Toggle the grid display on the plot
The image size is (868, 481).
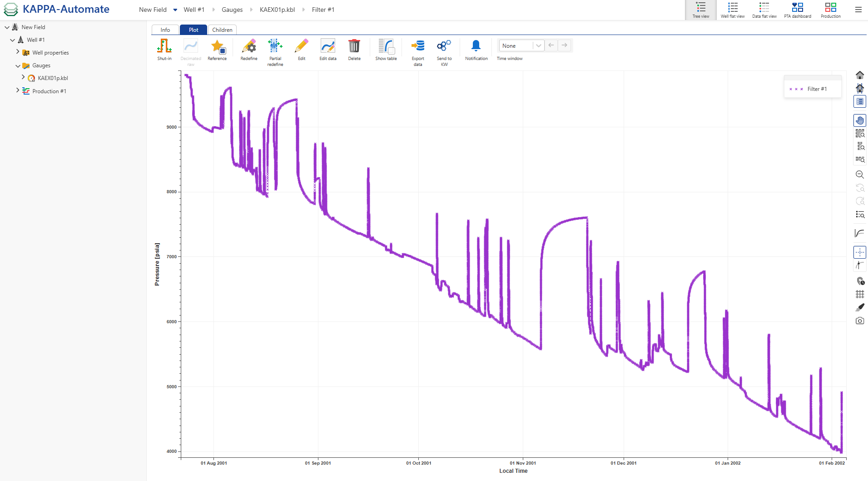tap(860, 294)
